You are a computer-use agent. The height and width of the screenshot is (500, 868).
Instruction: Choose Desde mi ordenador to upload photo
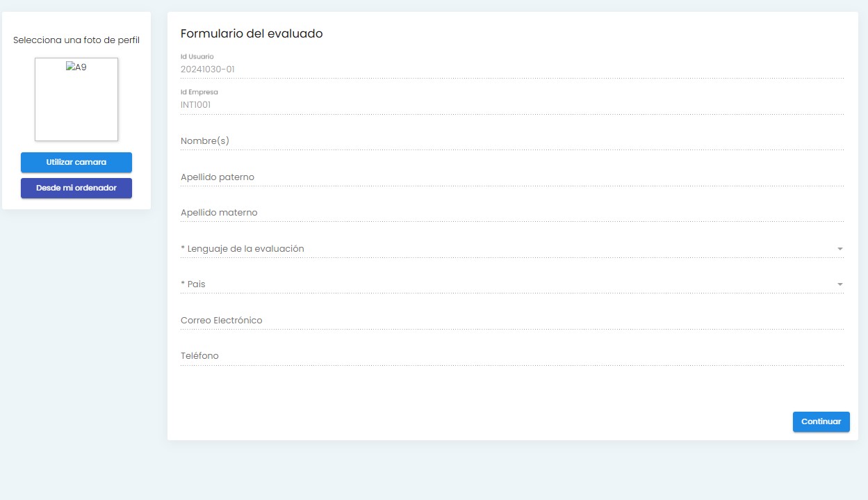point(76,188)
